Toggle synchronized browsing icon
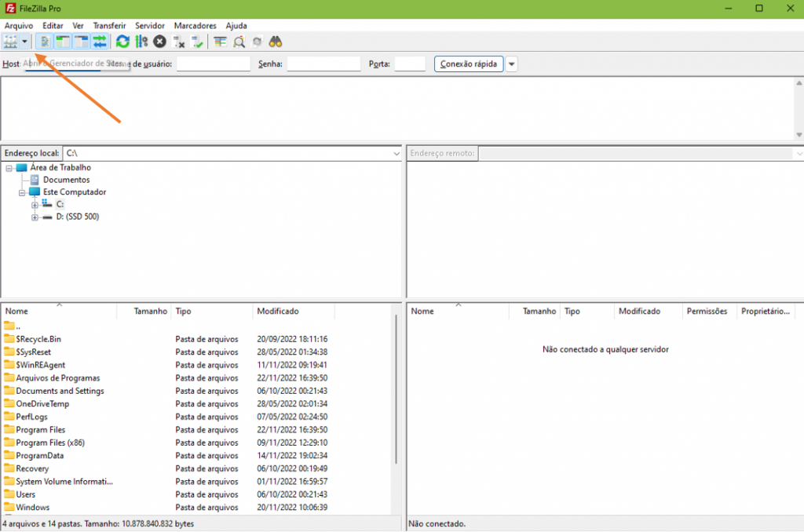This screenshot has height=532, width=804. 257,42
